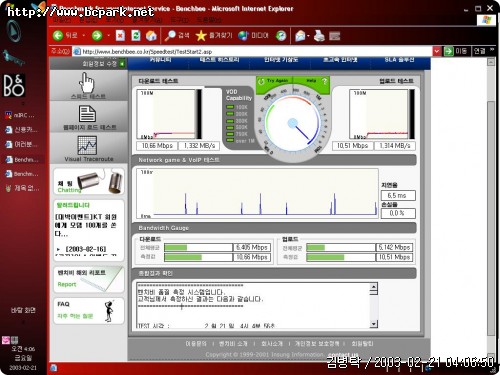The width and height of the screenshot is (500, 375).
Task: Open Favorites with the yellow star icon
Action: tap(214, 35)
